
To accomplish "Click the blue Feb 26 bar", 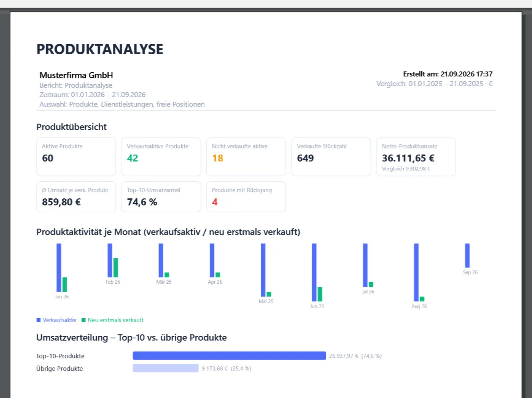I will [110, 260].
